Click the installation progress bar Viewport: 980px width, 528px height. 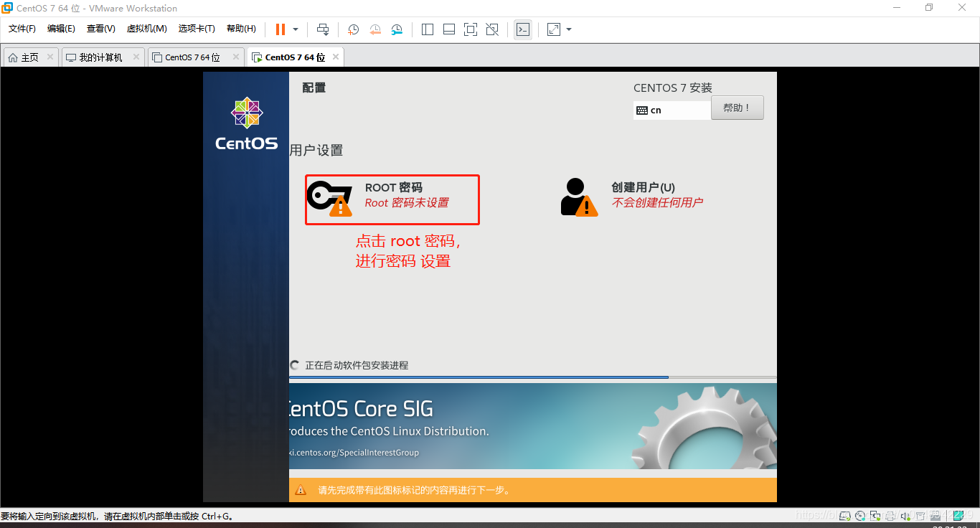[532, 377]
